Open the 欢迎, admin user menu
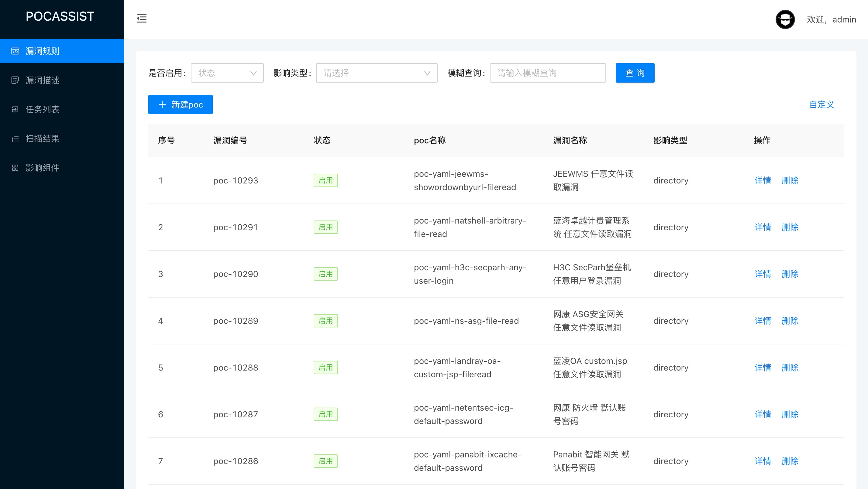The height and width of the screenshot is (489, 868). [x=831, y=19]
